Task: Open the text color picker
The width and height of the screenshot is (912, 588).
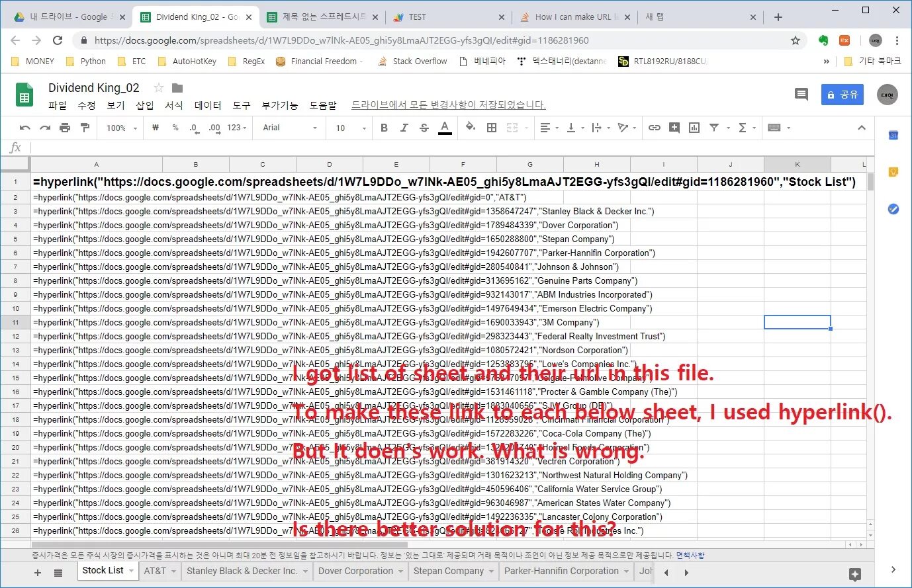Action: tap(445, 128)
